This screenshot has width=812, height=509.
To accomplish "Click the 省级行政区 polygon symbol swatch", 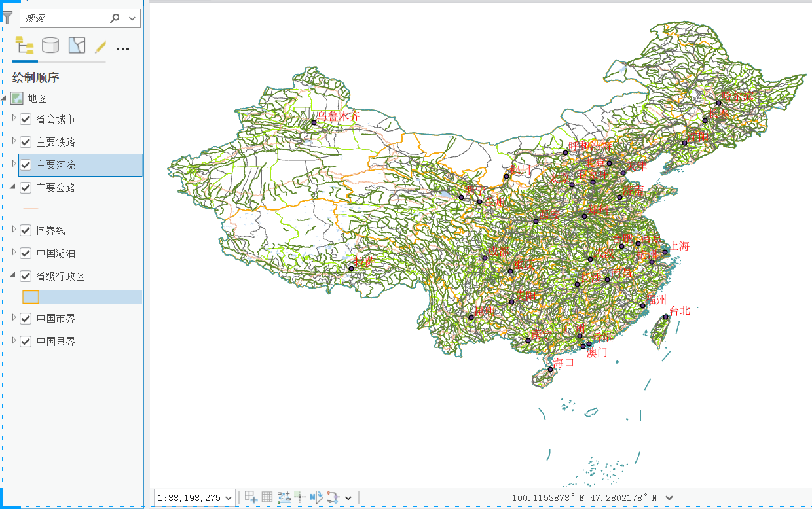I will pyautogui.click(x=31, y=297).
